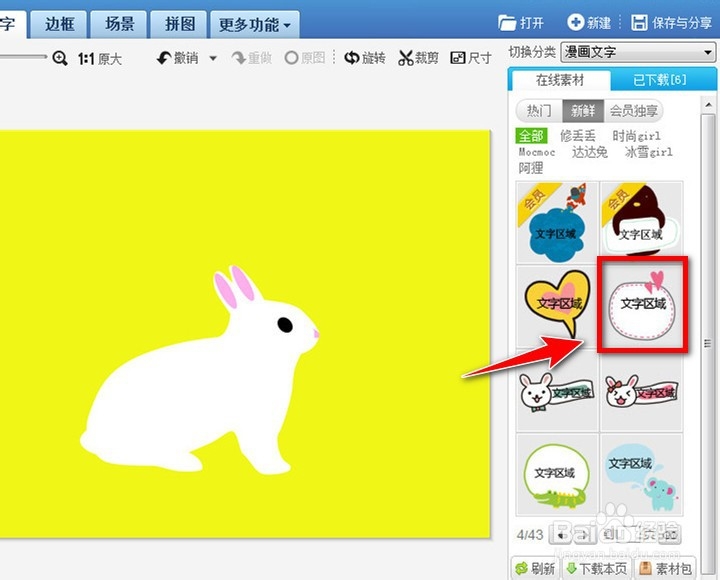720x580 pixels.
Task: Choose the 会员独享 filter
Action: [x=634, y=111]
